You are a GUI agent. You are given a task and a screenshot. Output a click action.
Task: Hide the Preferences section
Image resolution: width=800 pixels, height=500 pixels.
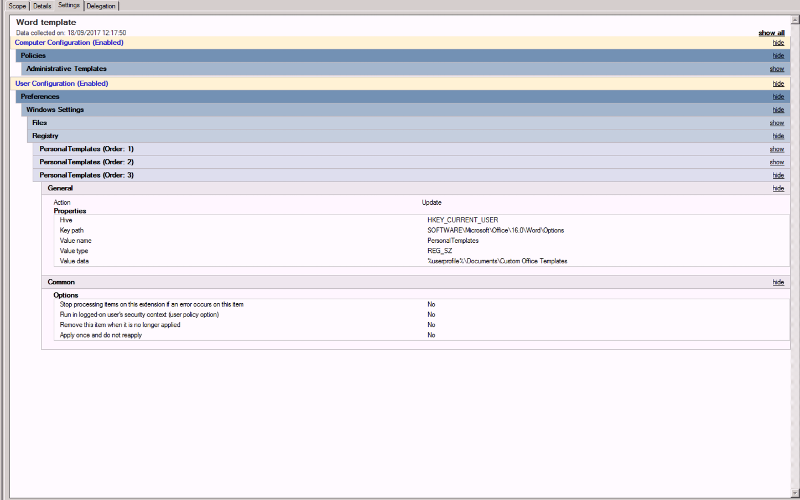pyautogui.click(x=778, y=97)
